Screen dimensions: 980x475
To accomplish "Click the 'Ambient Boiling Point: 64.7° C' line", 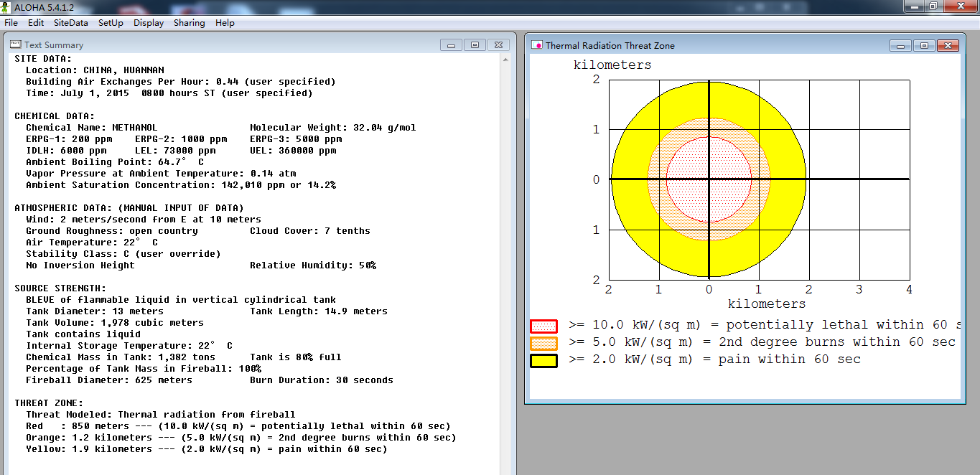I will click(x=115, y=162).
